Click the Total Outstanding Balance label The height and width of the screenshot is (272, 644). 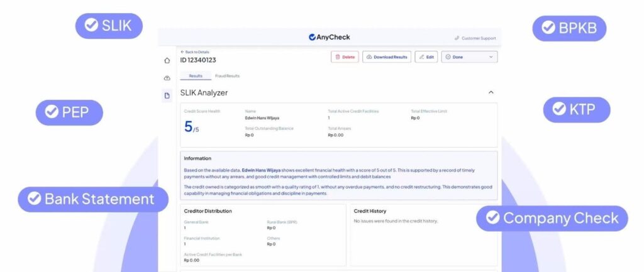tap(269, 128)
